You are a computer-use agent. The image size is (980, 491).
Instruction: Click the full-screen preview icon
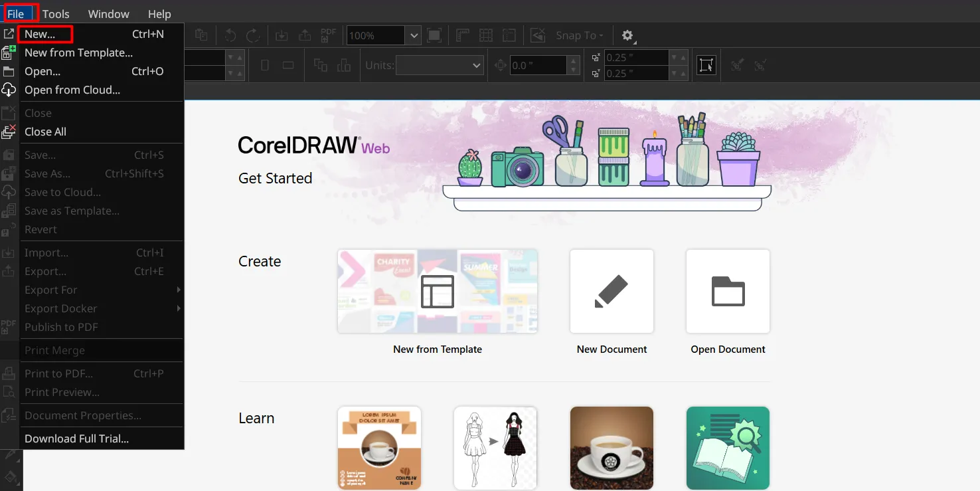pyautogui.click(x=434, y=36)
